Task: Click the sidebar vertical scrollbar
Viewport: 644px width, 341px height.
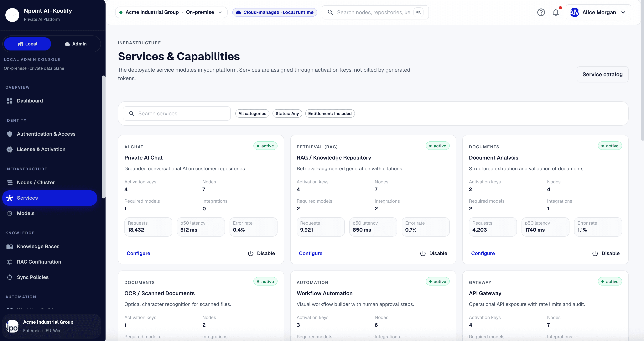Action: point(103,137)
